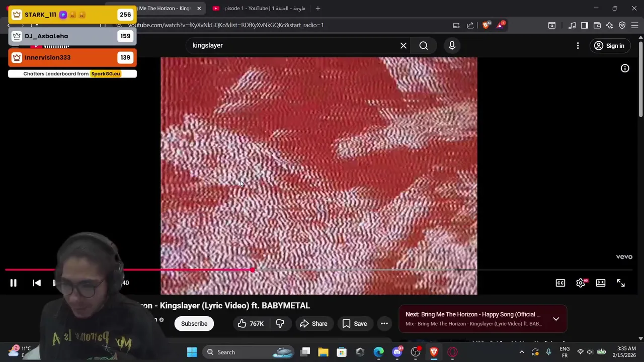Click the address bar share icon
The image size is (644, 362).
(470, 25)
